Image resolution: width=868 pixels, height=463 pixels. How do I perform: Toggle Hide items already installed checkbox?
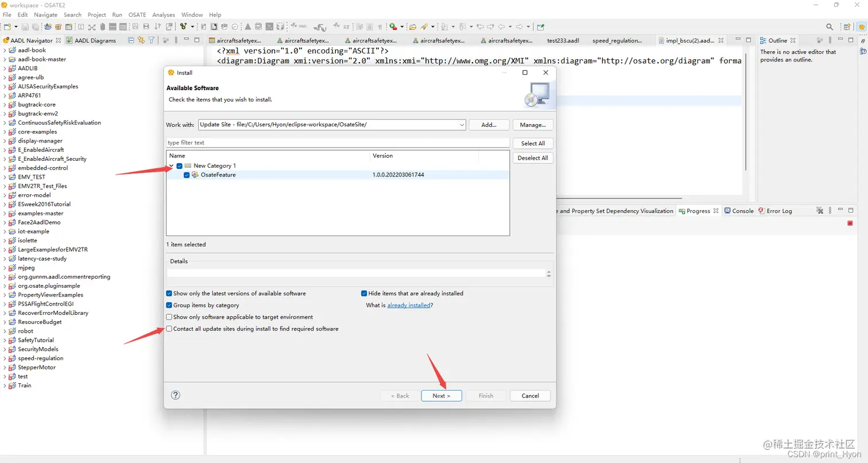[364, 293]
